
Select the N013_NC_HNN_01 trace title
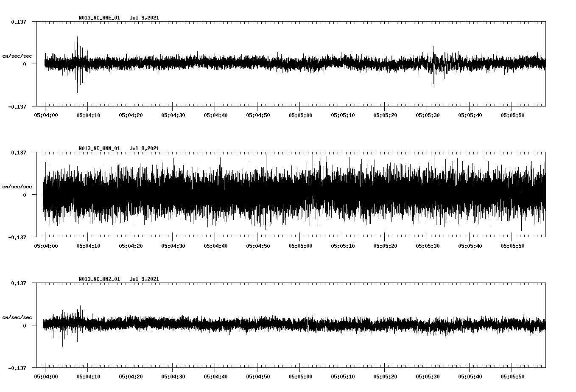(98, 148)
